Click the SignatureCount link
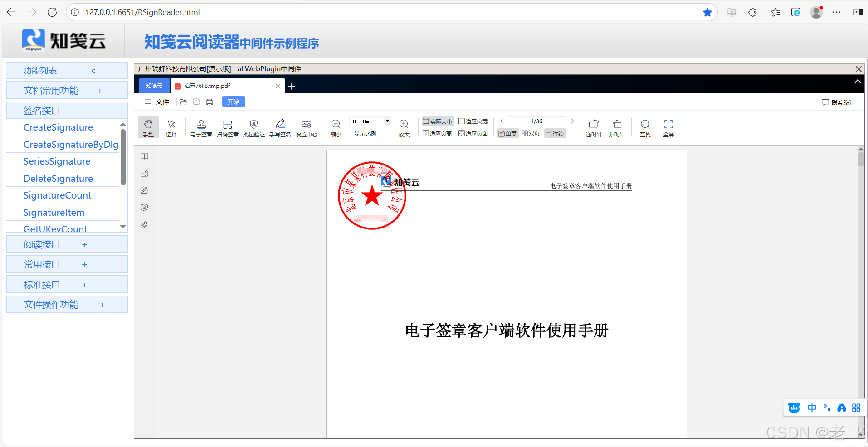Image resolution: width=868 pixels, height=447 pixels. pos(57,195)
